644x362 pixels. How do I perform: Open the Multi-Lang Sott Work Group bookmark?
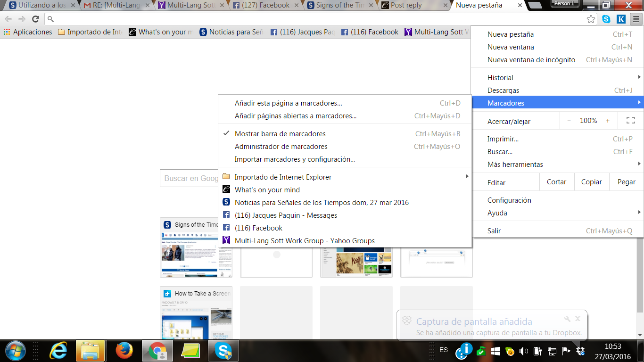(305, 241)
